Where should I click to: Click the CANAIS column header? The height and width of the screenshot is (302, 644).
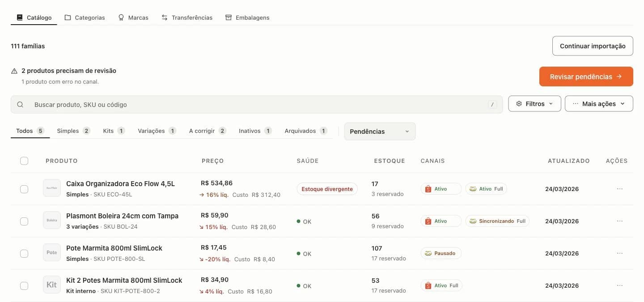pyautogui.click(x=433, y=161)
